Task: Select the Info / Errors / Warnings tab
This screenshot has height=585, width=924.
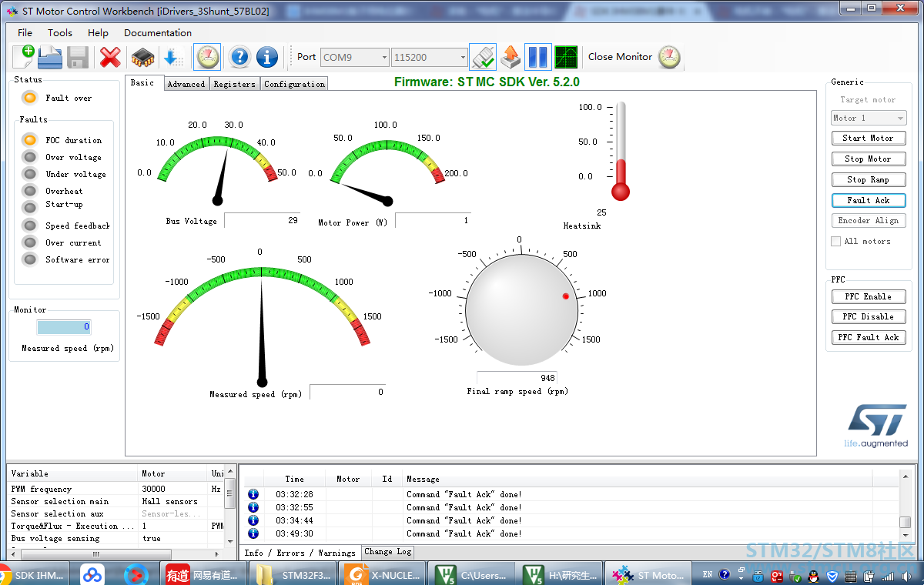Action: tap(300, 552)
